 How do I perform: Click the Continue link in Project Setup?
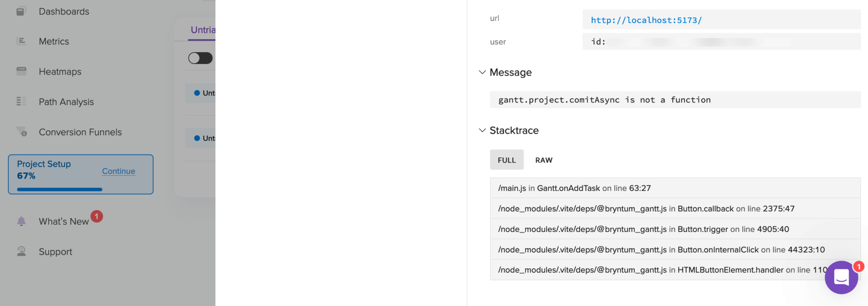click(x=119, y=171)
